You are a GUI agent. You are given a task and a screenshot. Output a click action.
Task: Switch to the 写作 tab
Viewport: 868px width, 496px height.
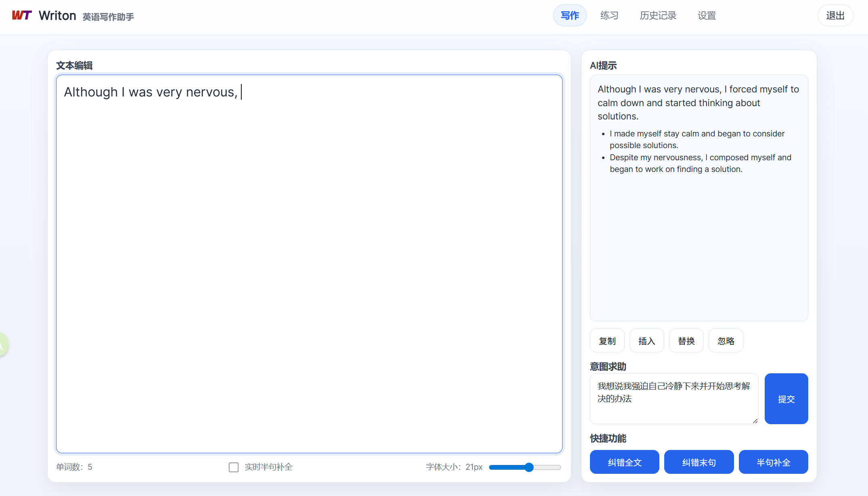(x=569, y=16)
